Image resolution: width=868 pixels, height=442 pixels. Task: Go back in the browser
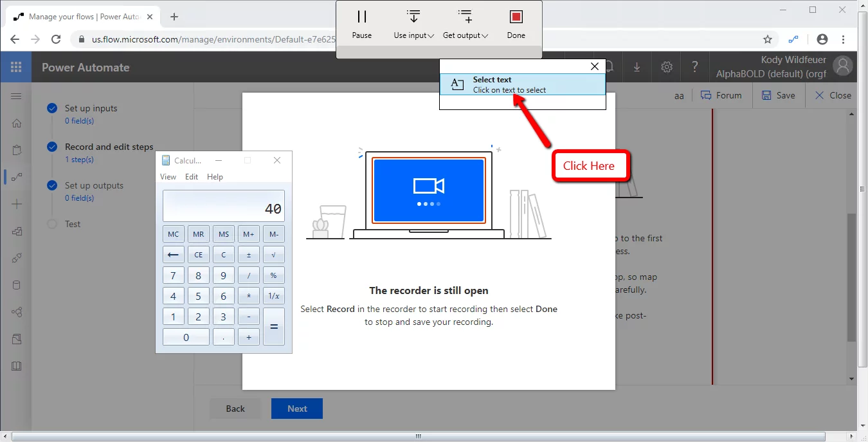pos(15,39)
